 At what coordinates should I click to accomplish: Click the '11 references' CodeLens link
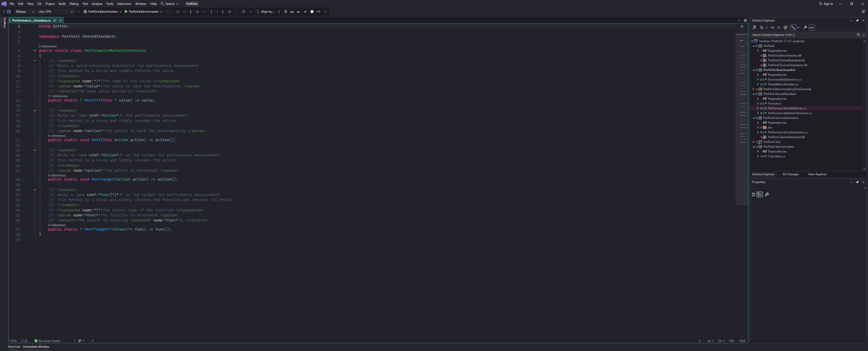coord(58,96)
